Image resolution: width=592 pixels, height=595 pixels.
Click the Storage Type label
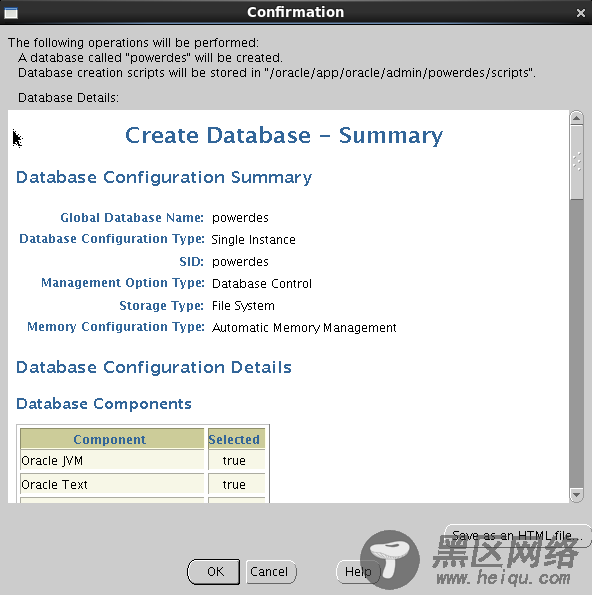point(162,305)
